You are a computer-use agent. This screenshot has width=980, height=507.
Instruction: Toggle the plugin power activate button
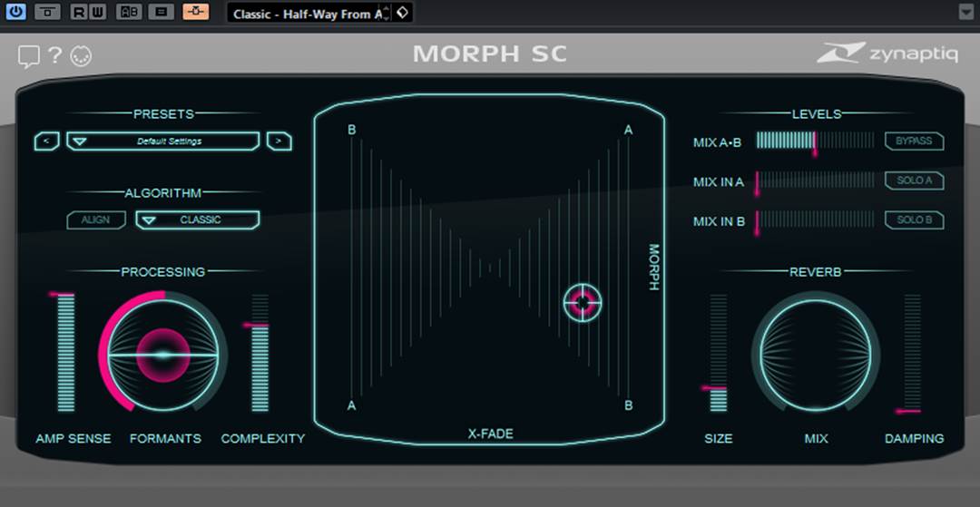(x=15, y=12)
